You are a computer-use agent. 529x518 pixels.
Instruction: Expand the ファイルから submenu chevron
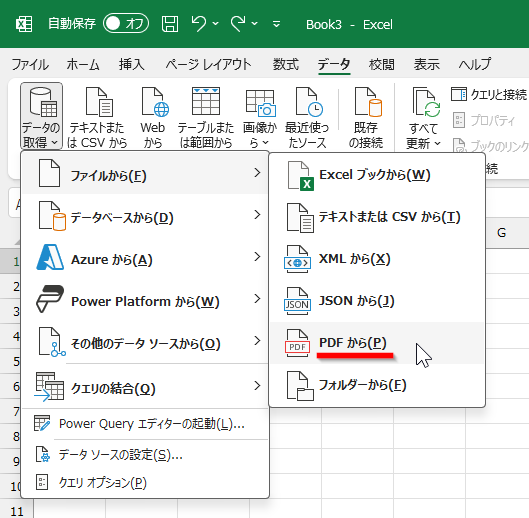(257, 173)
